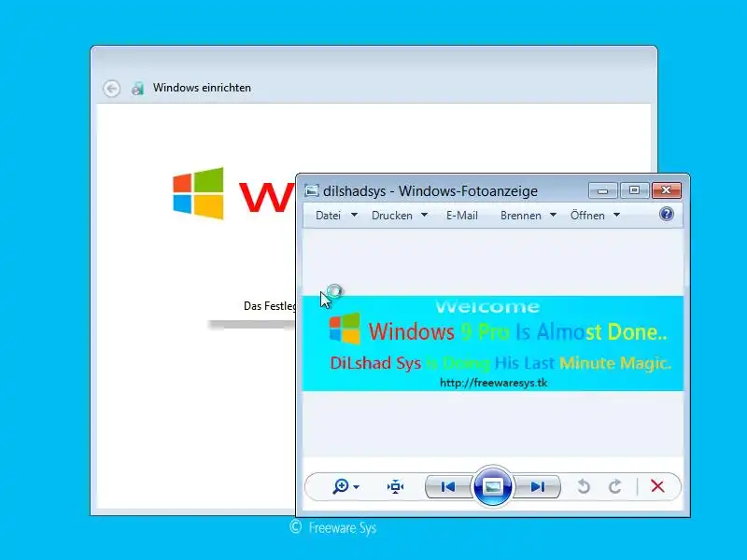The height and width of the screenshot is (560, 747).
Task: Open the help question mark icon
Action: 667,214
